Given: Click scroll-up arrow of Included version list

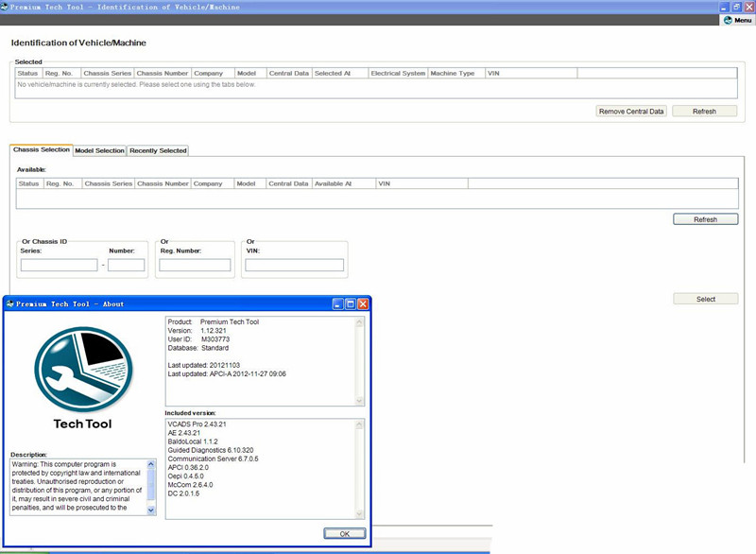Looking at the screenshot, I should point(359,424).
